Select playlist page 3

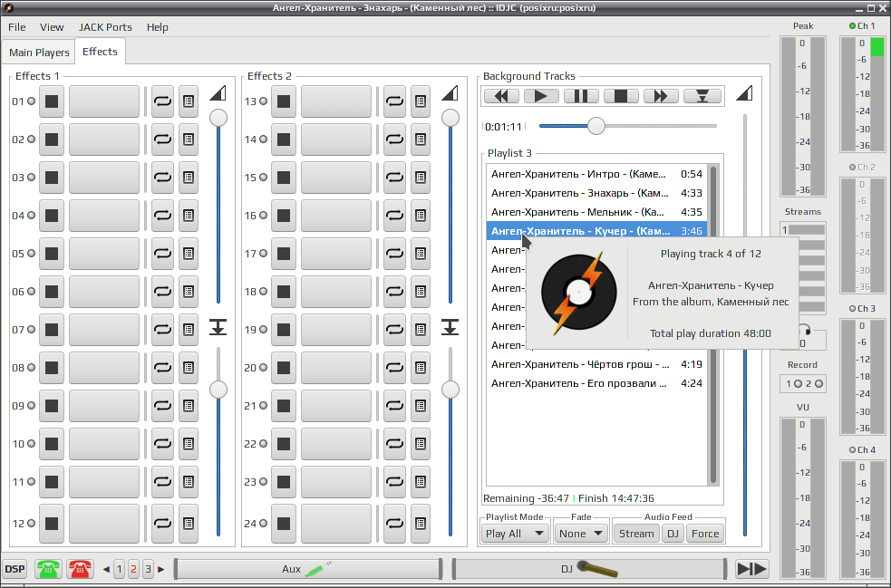click(x=148, y=569)
